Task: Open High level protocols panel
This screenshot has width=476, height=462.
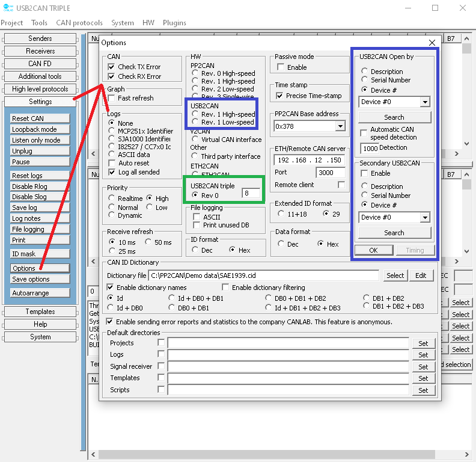Action: (40, 89)
